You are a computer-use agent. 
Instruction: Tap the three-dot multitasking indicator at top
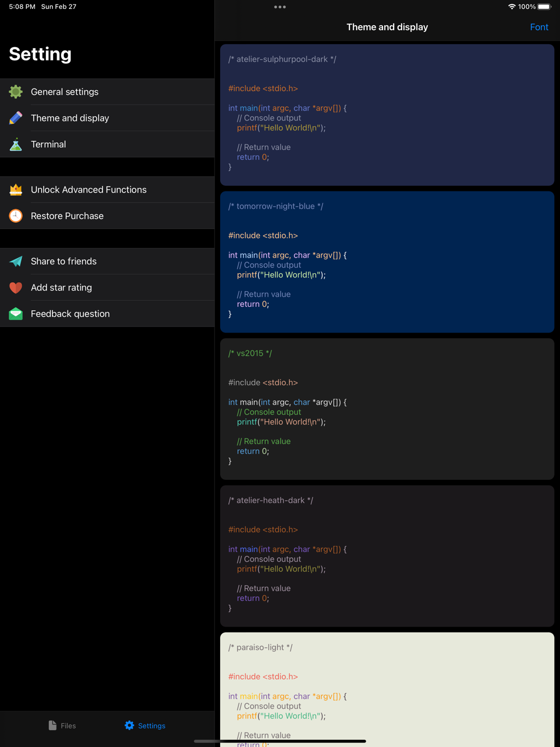280,7
